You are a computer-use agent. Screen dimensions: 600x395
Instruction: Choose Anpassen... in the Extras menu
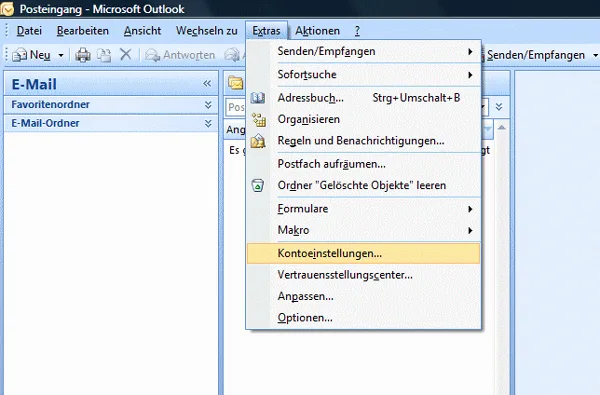tap(364, 296)
